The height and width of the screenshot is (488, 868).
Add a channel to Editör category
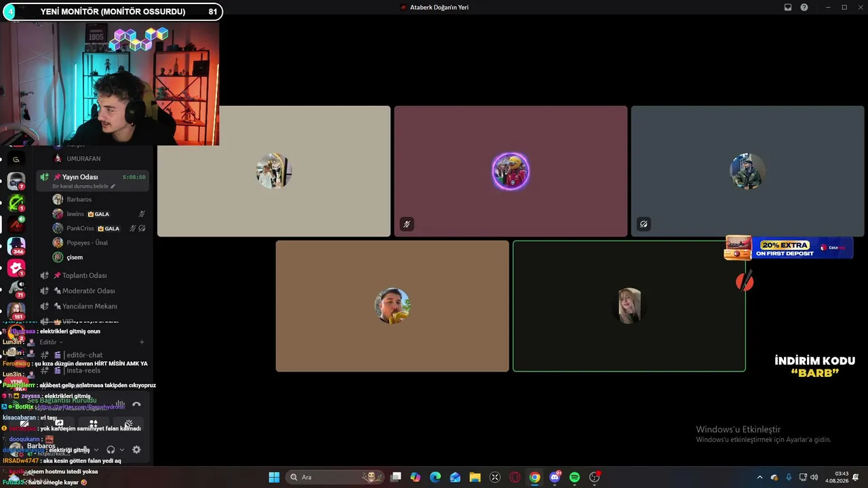coord(142,342)
